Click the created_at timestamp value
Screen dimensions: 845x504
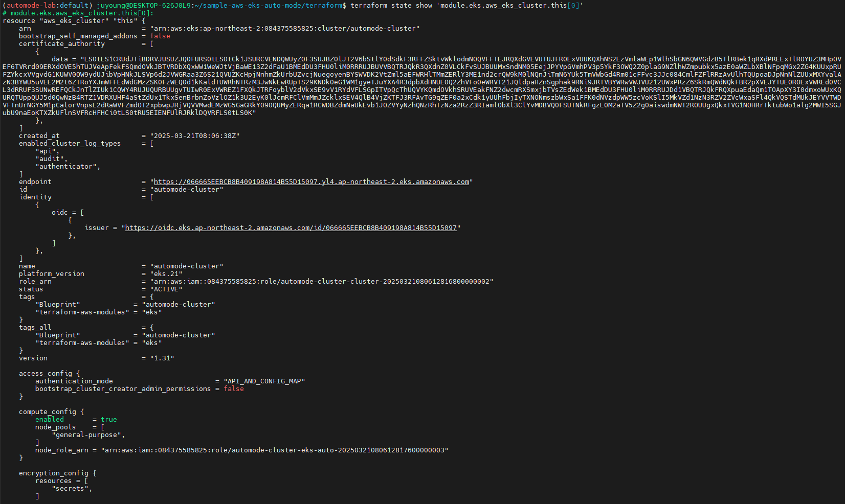(195, 136)
